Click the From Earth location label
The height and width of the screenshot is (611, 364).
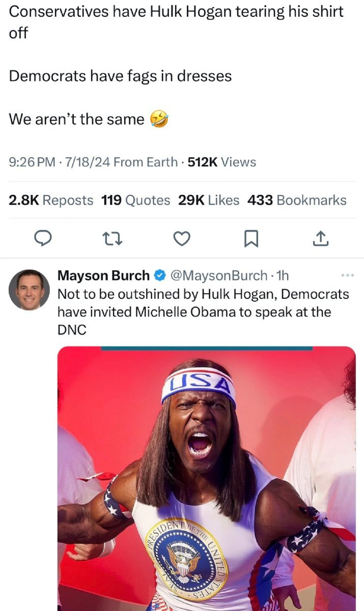[145, 162]
